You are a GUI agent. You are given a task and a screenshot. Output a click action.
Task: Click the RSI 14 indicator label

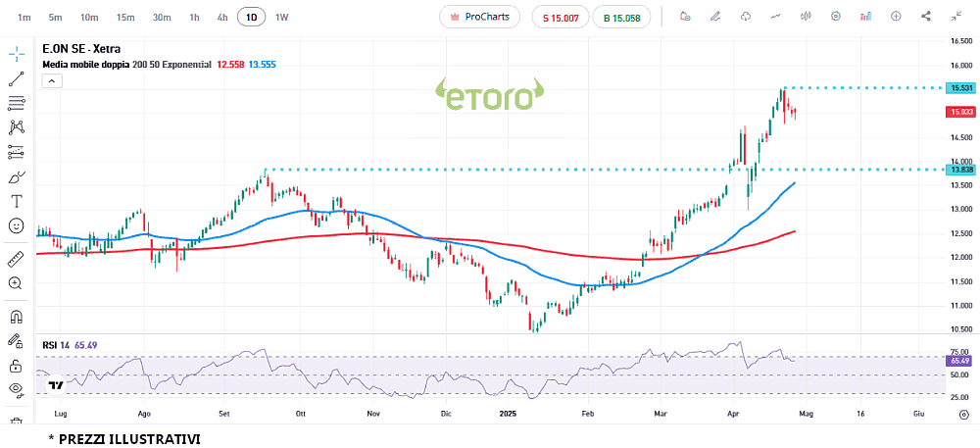click(x=56, y=344)
